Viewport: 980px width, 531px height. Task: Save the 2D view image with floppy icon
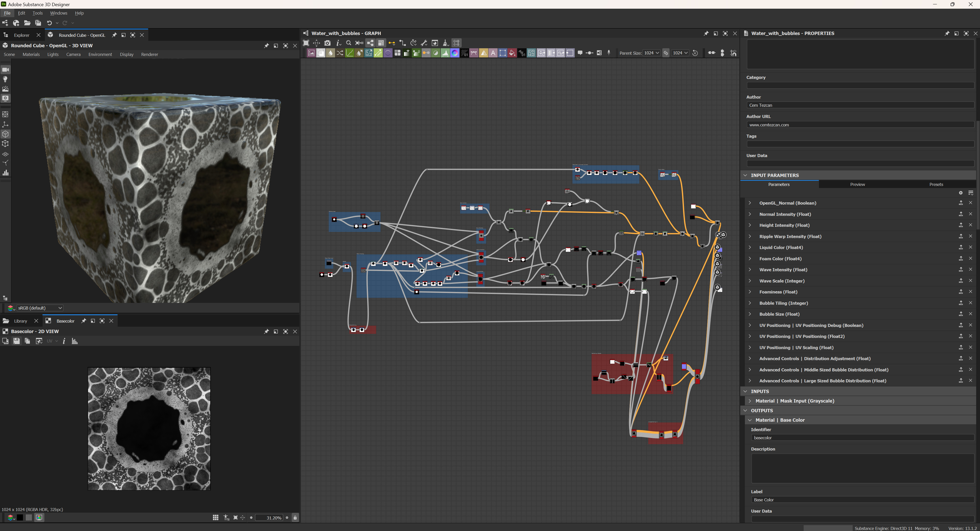coord(16,341)
